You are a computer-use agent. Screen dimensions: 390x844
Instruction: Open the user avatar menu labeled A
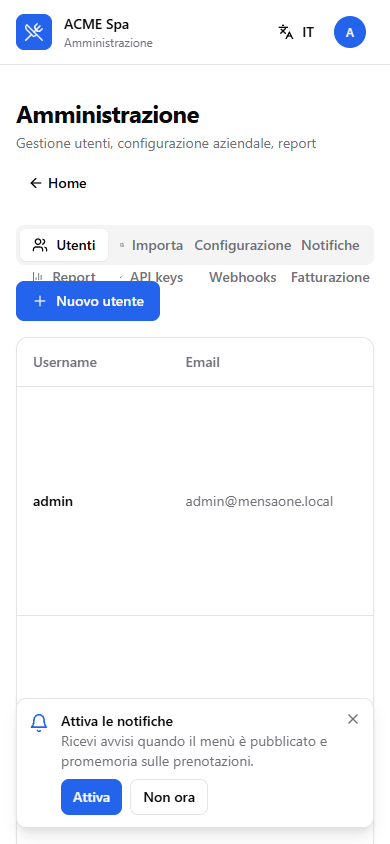point(350,32)
